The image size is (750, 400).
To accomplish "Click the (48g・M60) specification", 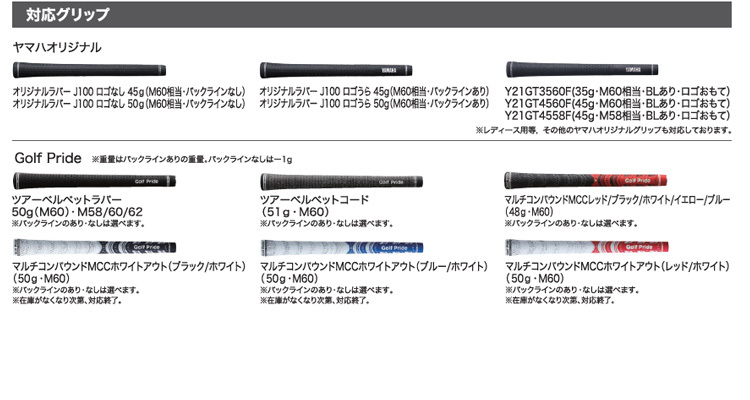I will [529, 211].
